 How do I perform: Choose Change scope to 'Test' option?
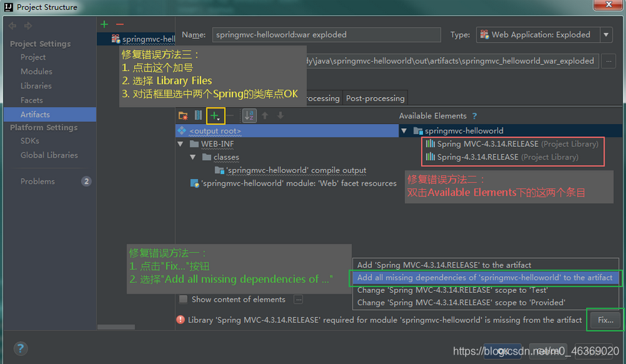tap(452, 290)
